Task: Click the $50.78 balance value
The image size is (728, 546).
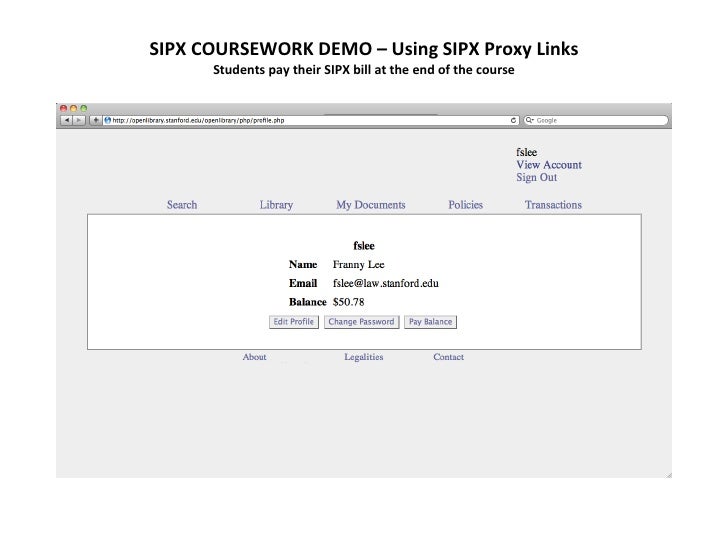Action: tap(348, 302)
